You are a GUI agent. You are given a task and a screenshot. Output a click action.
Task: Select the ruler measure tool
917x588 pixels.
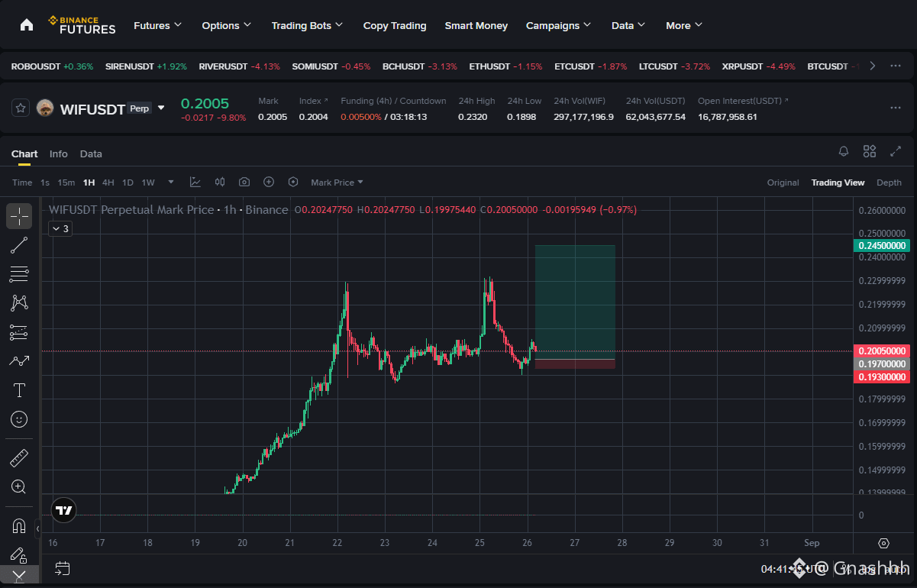click(x=19, y=458)
